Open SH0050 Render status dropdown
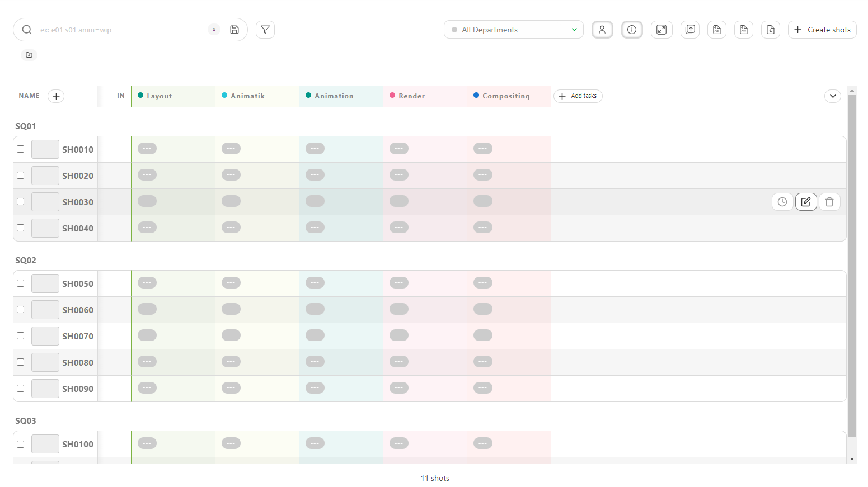Screen dimensions: 868x487 click(x=399, y=283)
